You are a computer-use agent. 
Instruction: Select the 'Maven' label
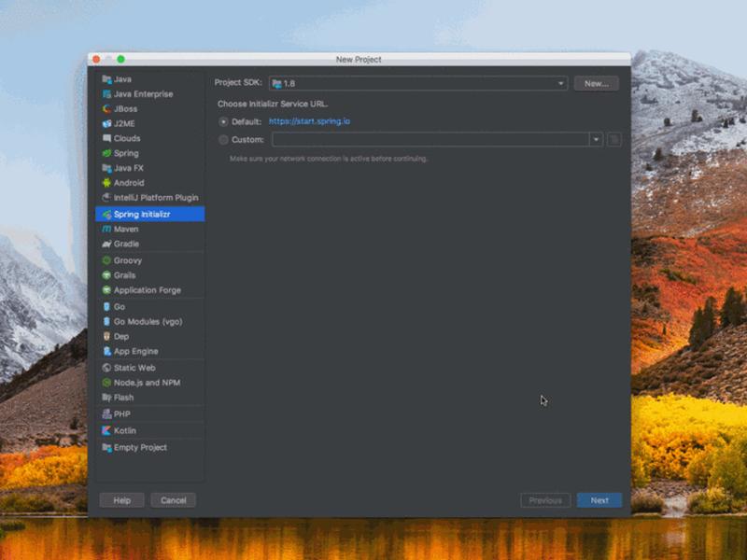tap(126, 229)
